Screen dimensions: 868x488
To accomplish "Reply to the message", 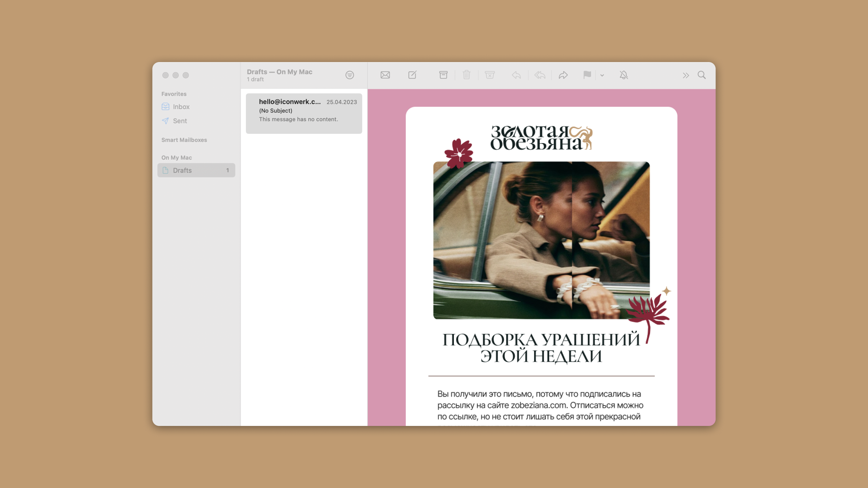I will tap(516, 75).
